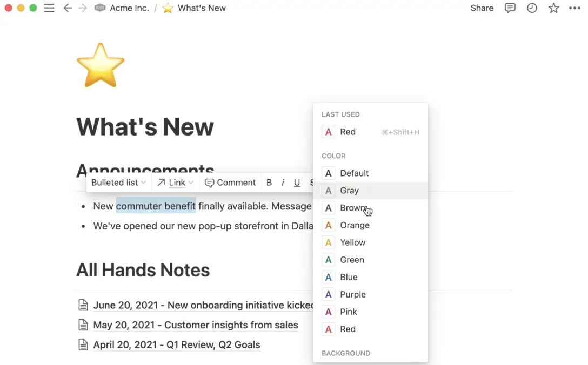Click the Share button
This screenshot has height=365, width=588.
pos(482,8)
